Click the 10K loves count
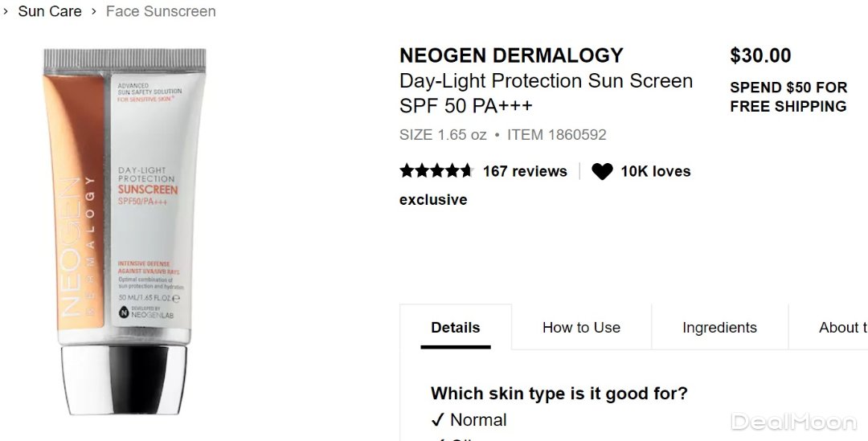The width and height of the screenshot is (868, 441). click(x=655, y=171)
